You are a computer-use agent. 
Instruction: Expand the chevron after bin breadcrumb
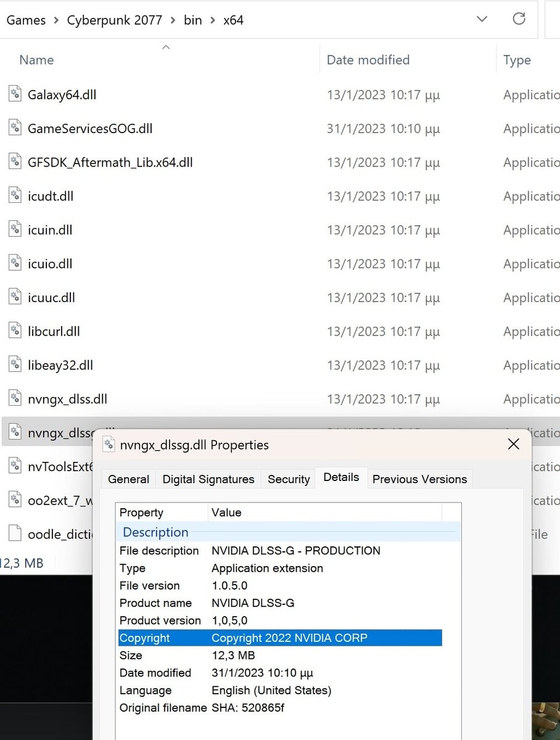(213, 20)
